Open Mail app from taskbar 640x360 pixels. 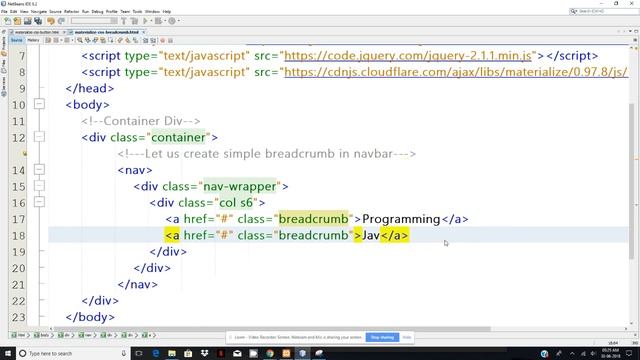click(237, 353)
